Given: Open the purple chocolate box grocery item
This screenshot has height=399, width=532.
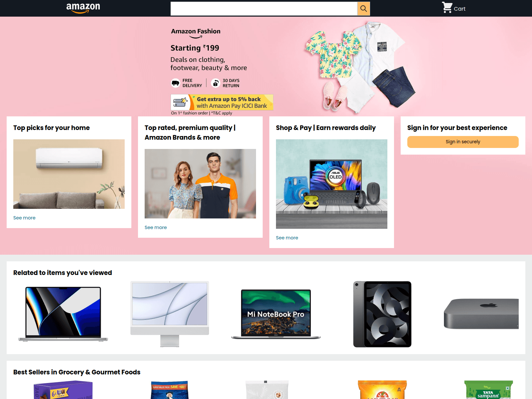Looking at the screenshot, I should [x=63, y=390].
